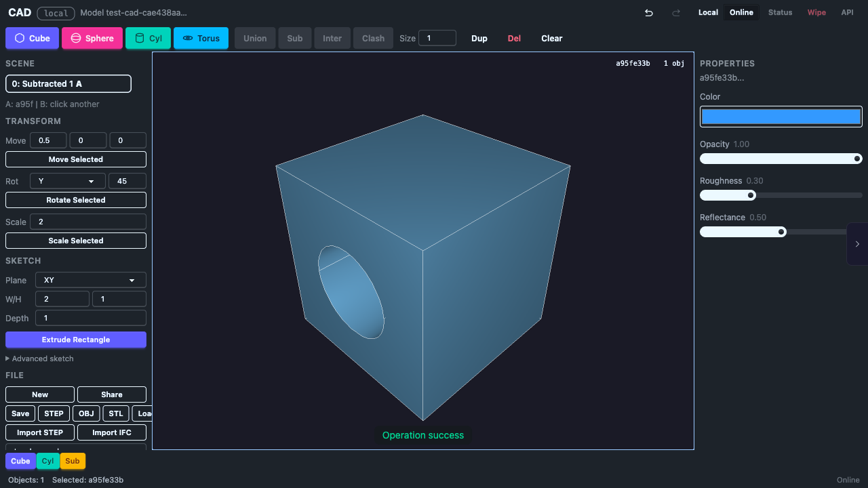Select the Cube chip above the status bar
Viewport: 868px width, 488px height.
(20, 461)
